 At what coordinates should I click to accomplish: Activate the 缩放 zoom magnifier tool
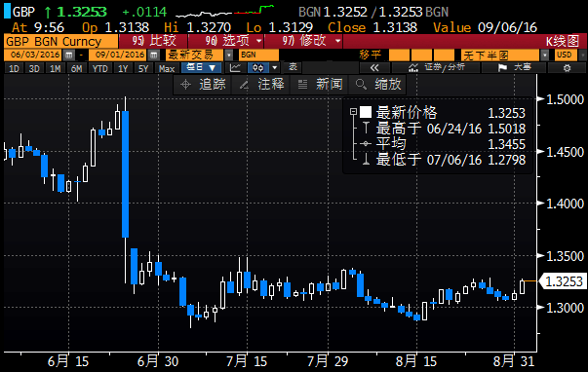(378, 85)
